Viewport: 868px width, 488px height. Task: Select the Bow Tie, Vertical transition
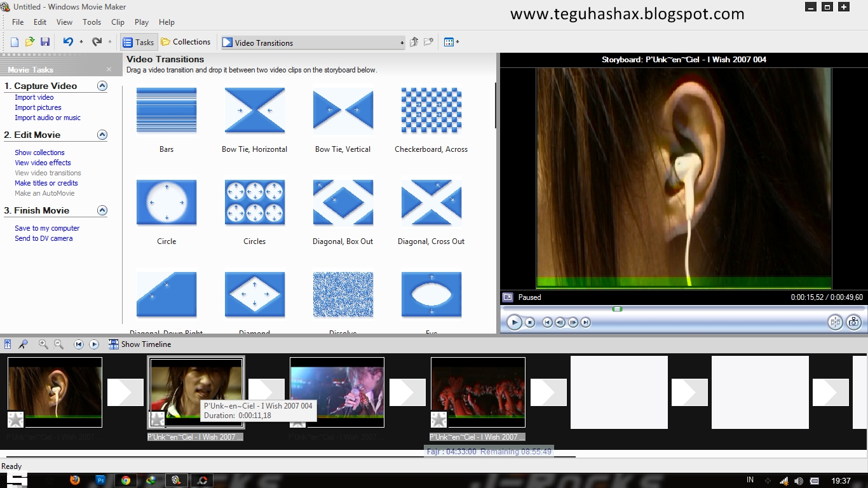(343, 111)
